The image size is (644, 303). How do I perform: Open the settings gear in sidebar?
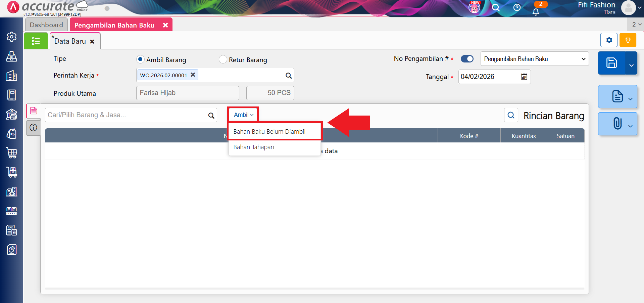pyautogui.click(x=12, y=37)
